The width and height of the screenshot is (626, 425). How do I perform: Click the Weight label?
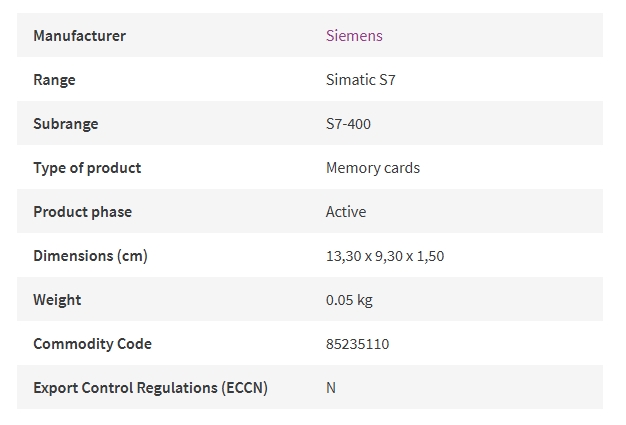(x=57, y=300)
